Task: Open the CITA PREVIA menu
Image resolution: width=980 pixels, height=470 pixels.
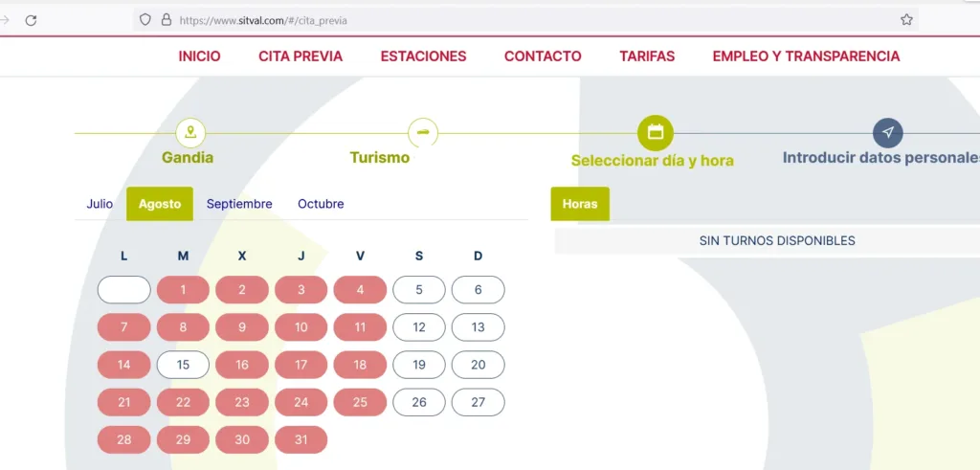Action: click(301, 56)
